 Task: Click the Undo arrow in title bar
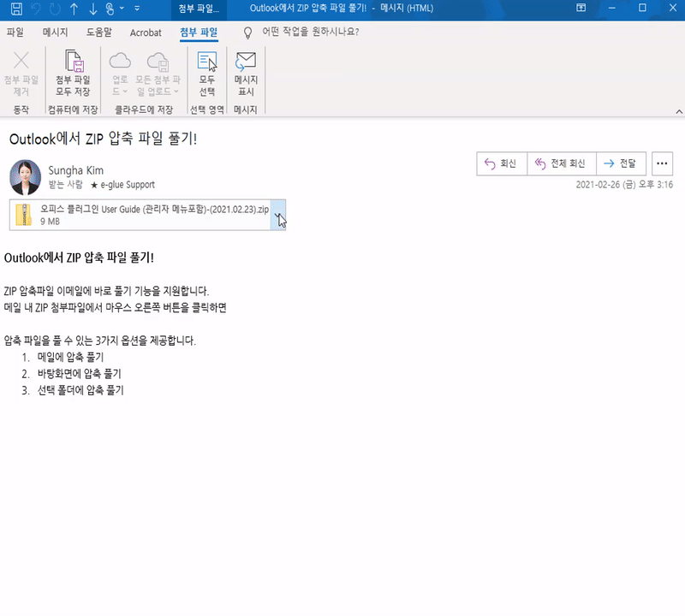click(36, 9)
